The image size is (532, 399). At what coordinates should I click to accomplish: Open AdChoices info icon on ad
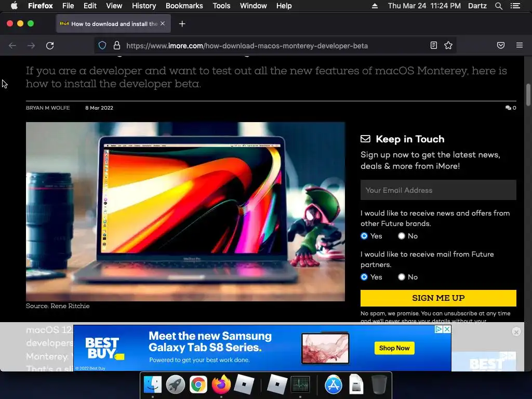click(438, 329)
